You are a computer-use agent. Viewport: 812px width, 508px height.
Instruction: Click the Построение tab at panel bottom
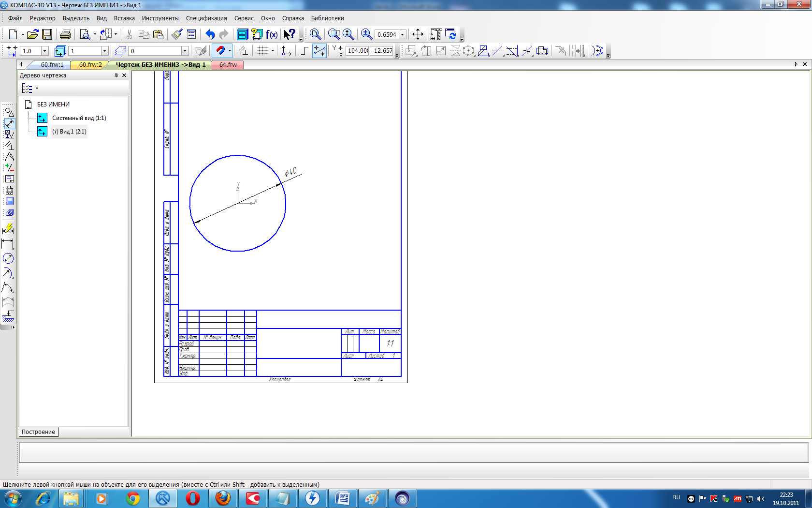click(x=38, y=432)
